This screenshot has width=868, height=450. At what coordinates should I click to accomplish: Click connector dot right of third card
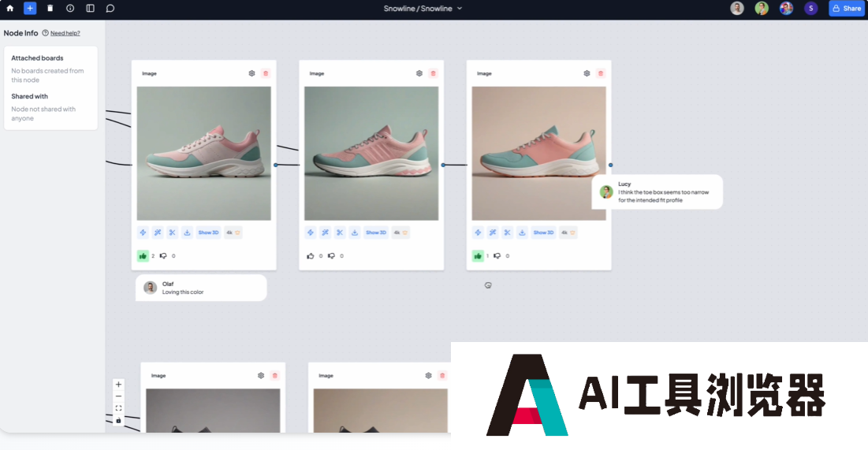[610, 165]
